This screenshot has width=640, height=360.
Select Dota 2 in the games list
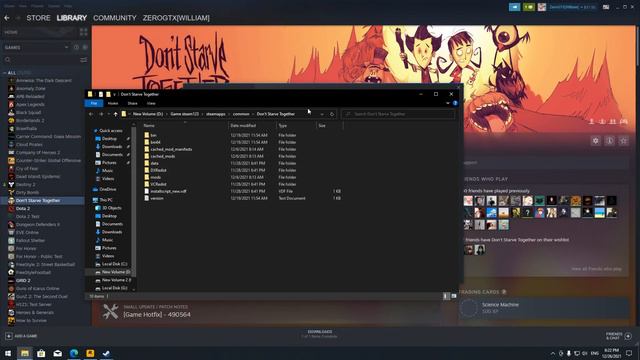tap(23, 209)
